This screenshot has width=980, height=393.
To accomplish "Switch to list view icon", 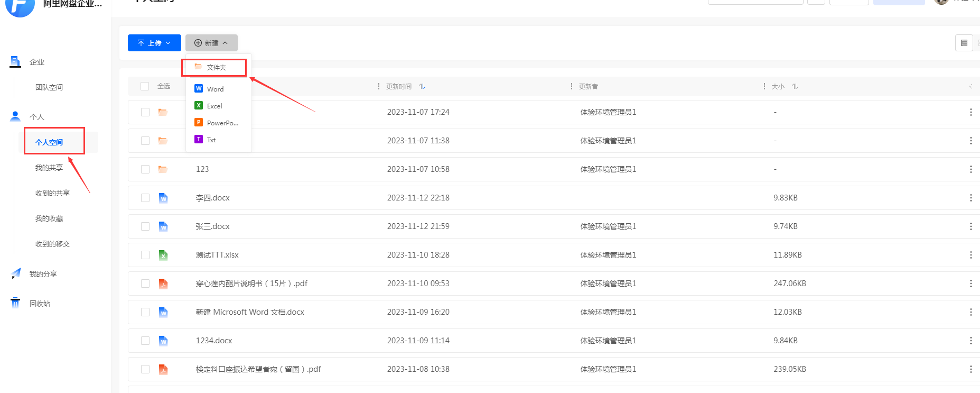I will (x=964, y=43).
